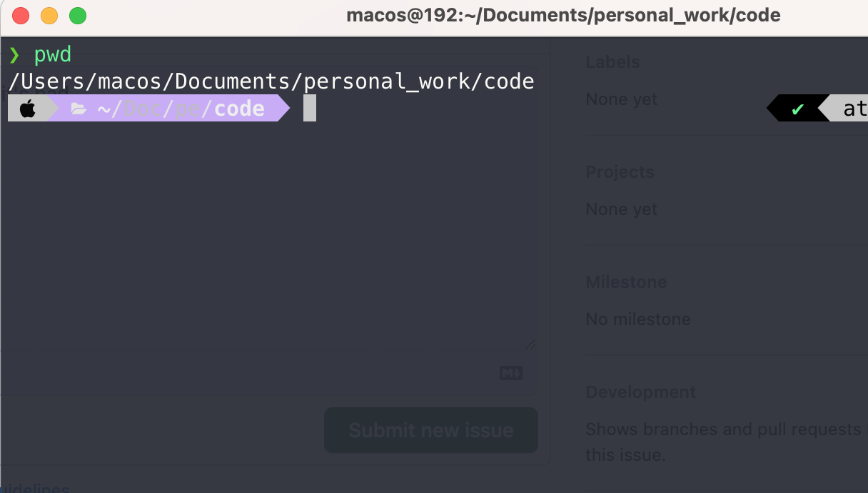Image resolution: width=868 pixels, height=493 pixels.
Task: Expand the Labels section
Action: point(612,62)
